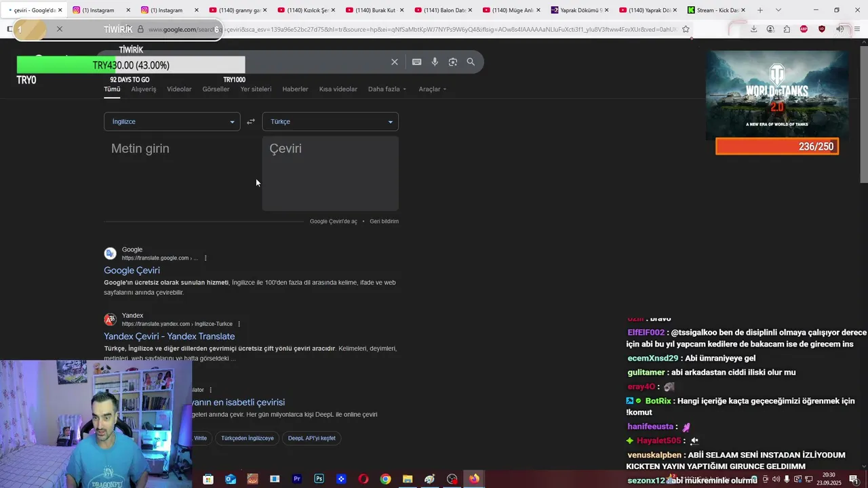This screenshot has height=488, width=868.
Task: Open Google Chrome from the taskbar
Action: (385, 479)
